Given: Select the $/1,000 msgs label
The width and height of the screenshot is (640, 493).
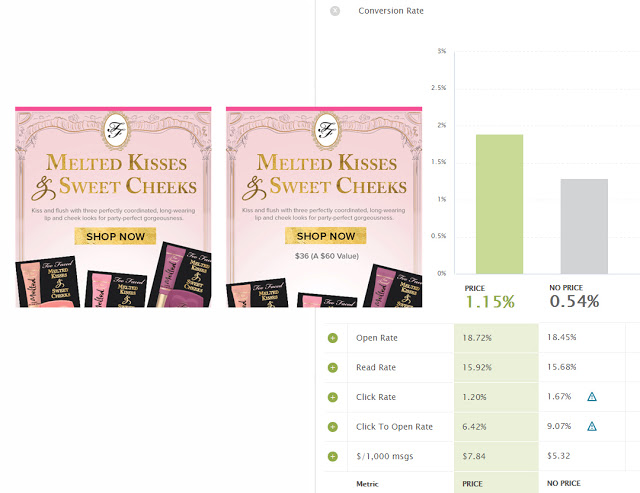Looking at the screenshot, I should [384, 456].
